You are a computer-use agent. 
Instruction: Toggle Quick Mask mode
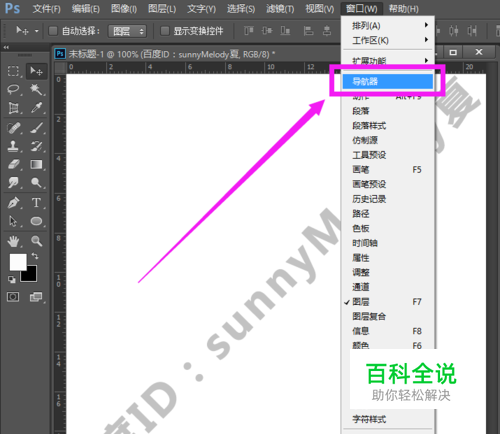pos(13,297)
